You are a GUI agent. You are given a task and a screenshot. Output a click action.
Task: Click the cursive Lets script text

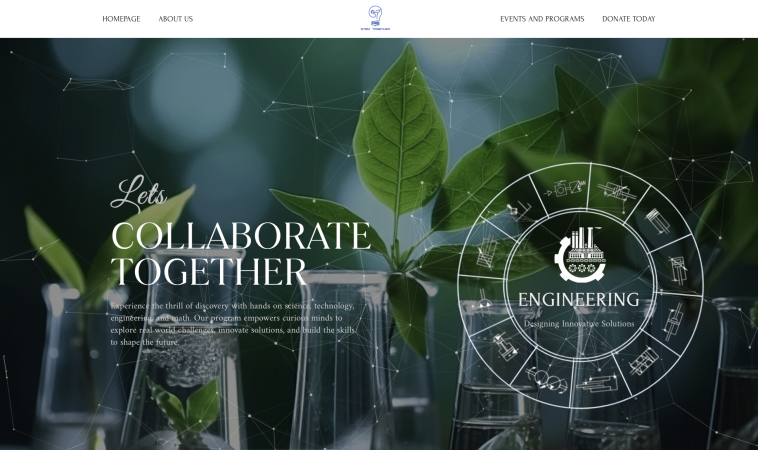139,193
